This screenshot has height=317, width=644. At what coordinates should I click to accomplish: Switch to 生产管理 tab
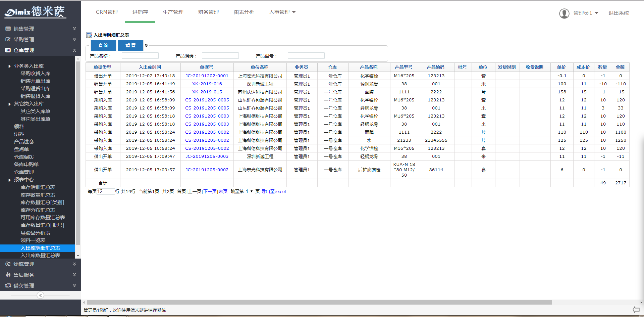pos(173,12)
